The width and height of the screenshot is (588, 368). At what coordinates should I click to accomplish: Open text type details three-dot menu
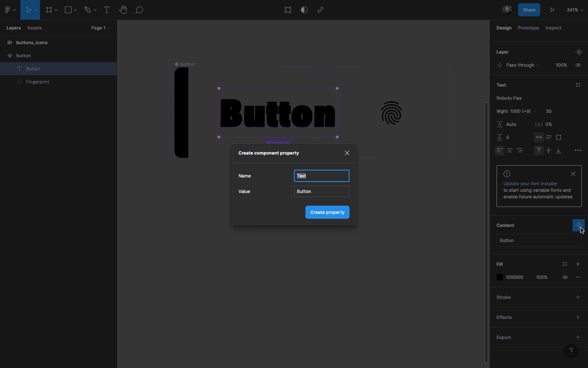(x=578, y=150)
